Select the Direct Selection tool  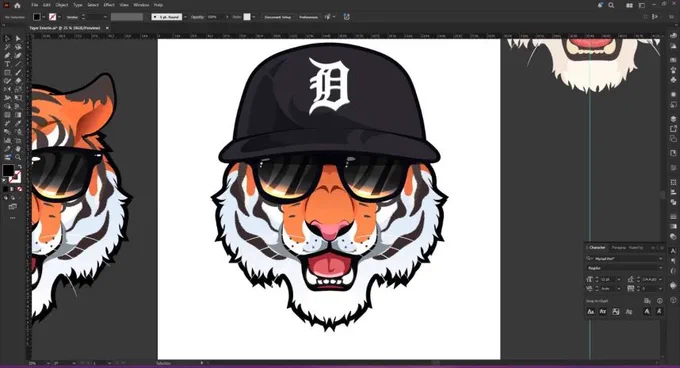coord(18,39)
